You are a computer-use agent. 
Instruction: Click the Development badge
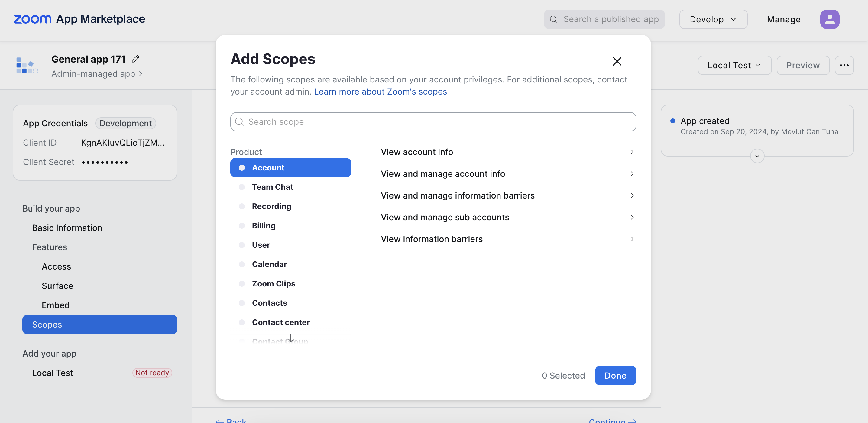point(125,124)
